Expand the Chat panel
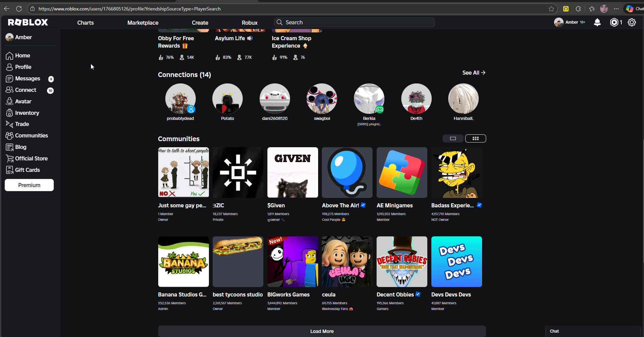Screen dimensions: 644x337 (x=593, y=331)
